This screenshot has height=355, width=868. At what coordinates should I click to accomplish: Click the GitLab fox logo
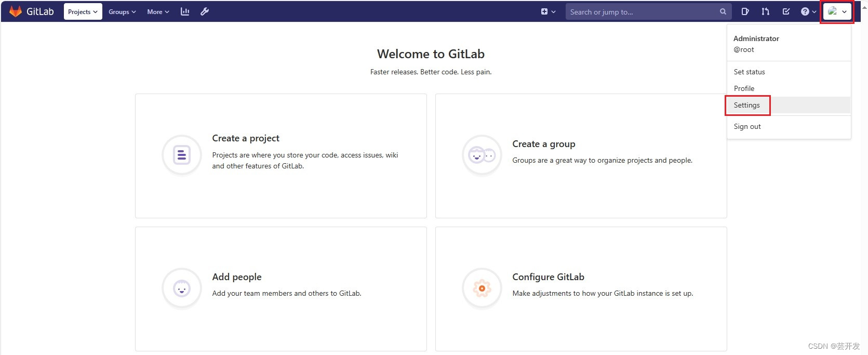point(16,11)
